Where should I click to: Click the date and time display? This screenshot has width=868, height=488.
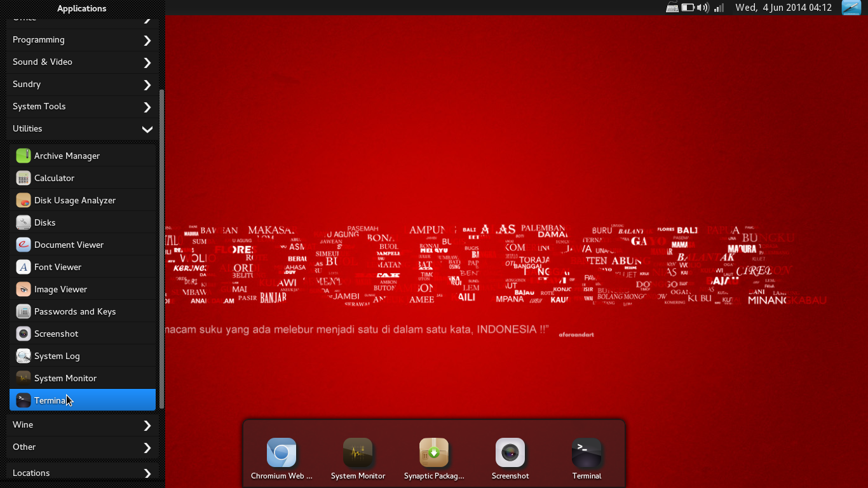pyautogui.click(x=783, y=8)
